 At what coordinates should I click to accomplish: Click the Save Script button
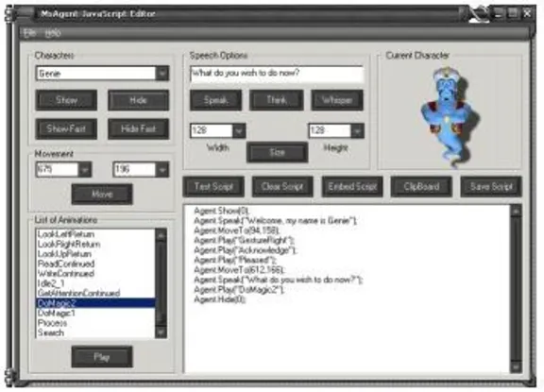(491, 187)
